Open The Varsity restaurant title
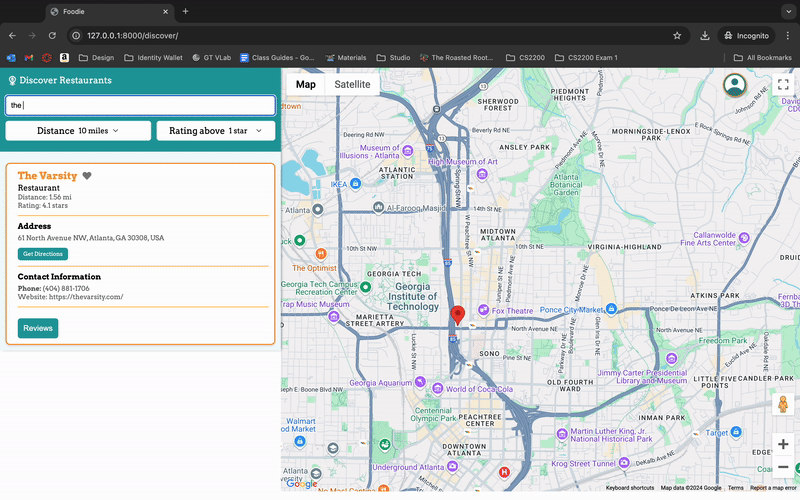 pos(47,176)
